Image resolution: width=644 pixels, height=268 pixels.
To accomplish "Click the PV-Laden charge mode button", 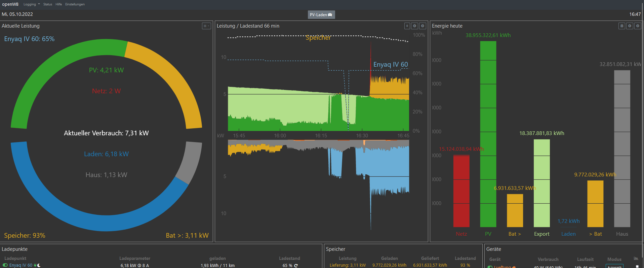I will (x=321, y=15).
